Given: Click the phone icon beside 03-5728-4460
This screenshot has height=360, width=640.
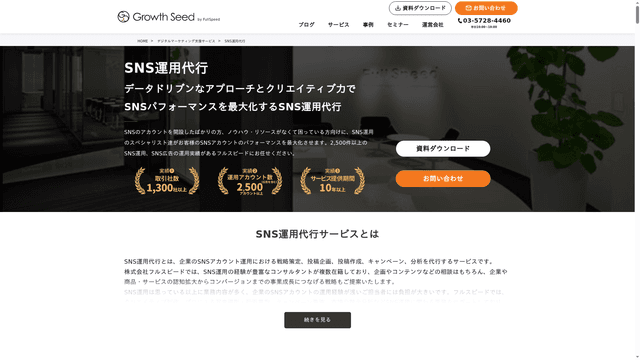Looking at the screenshot, I should (x=460, y=21).
